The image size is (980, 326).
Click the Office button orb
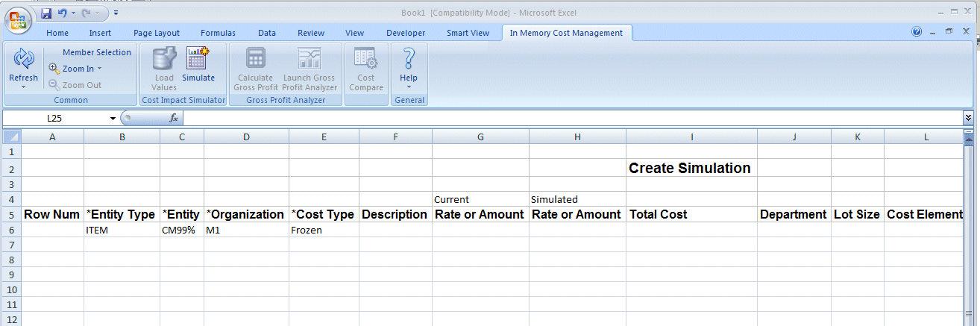coord(18,19)
